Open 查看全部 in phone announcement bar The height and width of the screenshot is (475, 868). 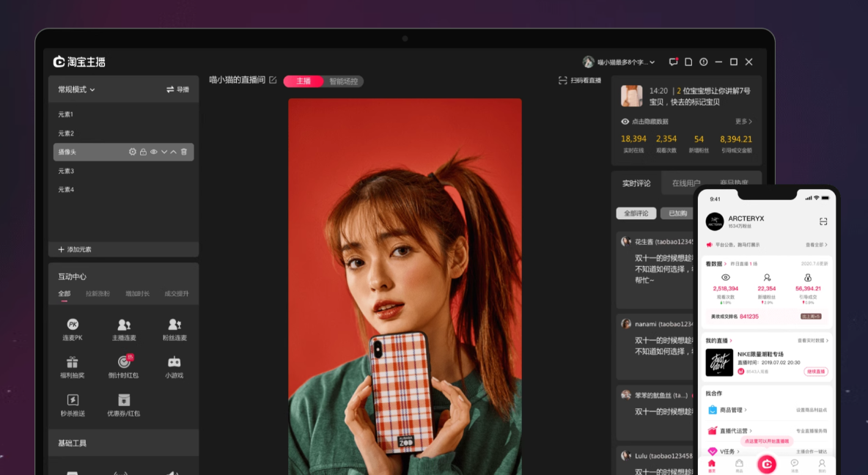point(816,245)
